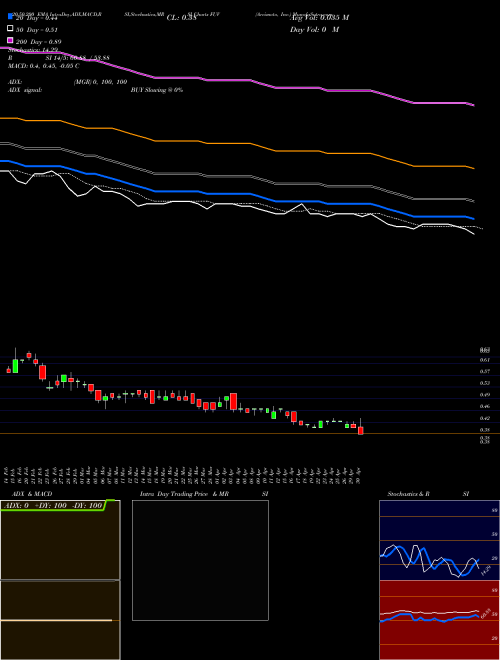The height and width of the screenshot is (660, 500).
Task: Click the '(MGR) 0, 100, 100' ADX values
Action: [x=101, y=82]
